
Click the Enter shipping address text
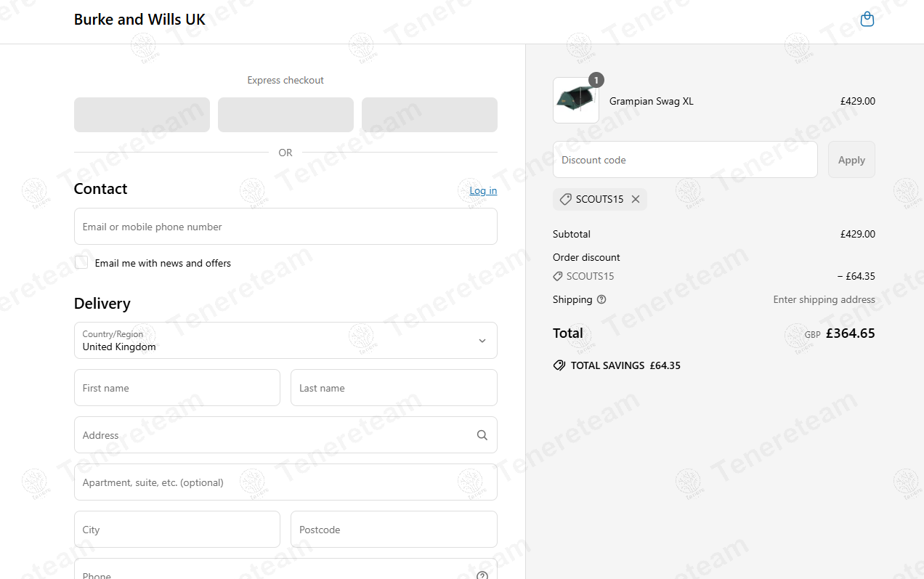(824, 299)
